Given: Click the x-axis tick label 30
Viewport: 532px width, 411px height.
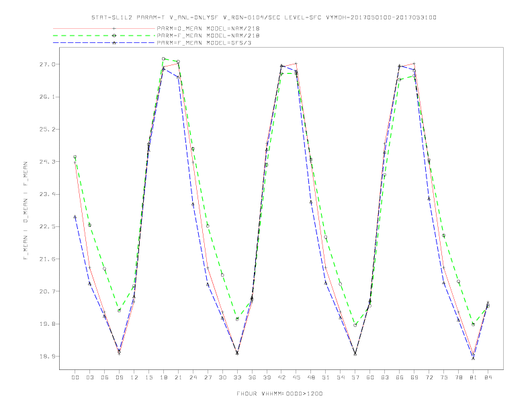Looking at the screenshot, I should (222, 377).
